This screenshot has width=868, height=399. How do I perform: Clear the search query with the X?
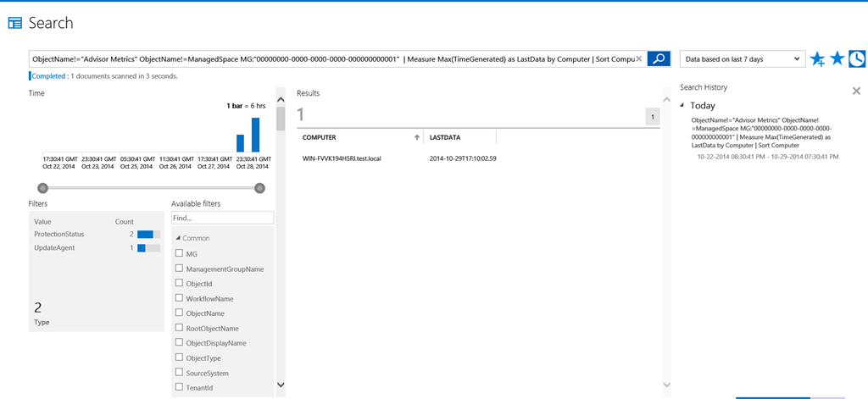click(x=639, y=58)
